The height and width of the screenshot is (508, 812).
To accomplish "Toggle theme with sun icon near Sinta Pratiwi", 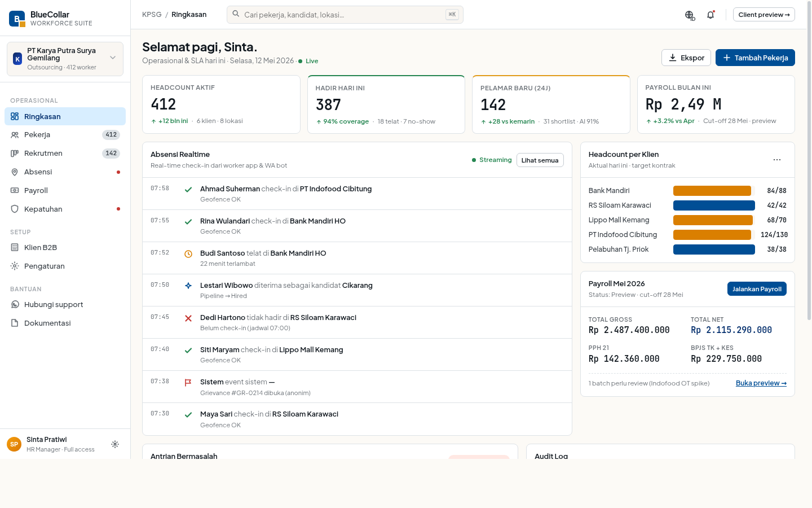I will point(115,444).
